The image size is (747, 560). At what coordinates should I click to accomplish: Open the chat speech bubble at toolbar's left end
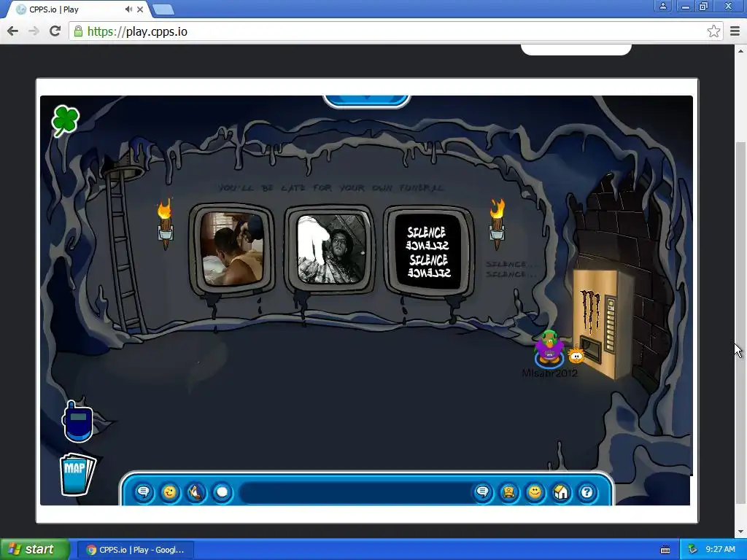144,492
